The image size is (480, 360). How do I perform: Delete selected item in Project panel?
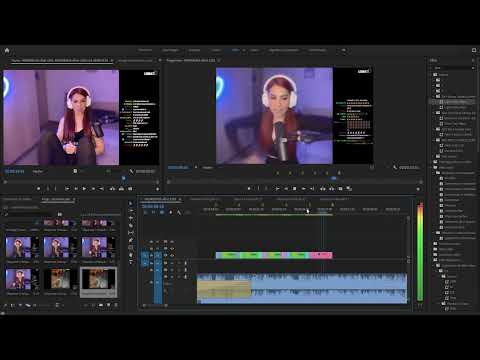pyautogui.click(x=116, y=305)
